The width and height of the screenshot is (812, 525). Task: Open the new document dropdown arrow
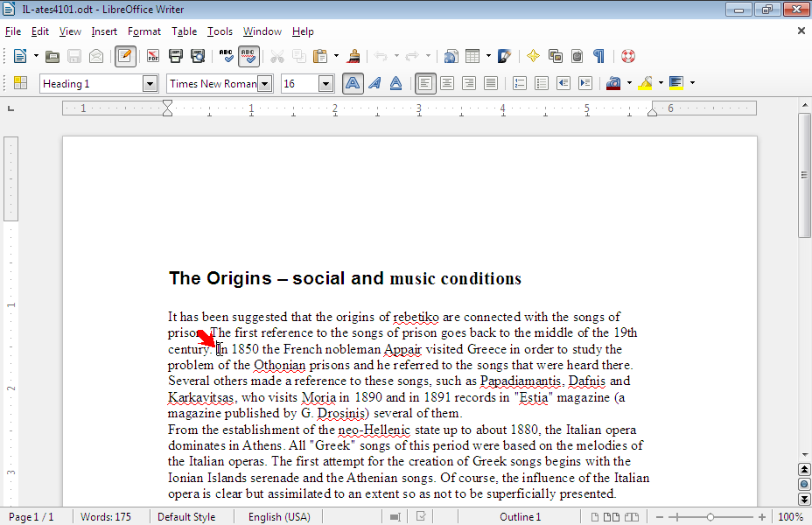[36, 56]
